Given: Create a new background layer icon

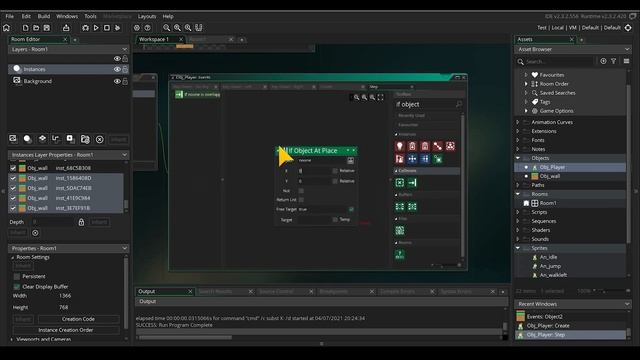Looking at the screenshot, I should 13,139.
